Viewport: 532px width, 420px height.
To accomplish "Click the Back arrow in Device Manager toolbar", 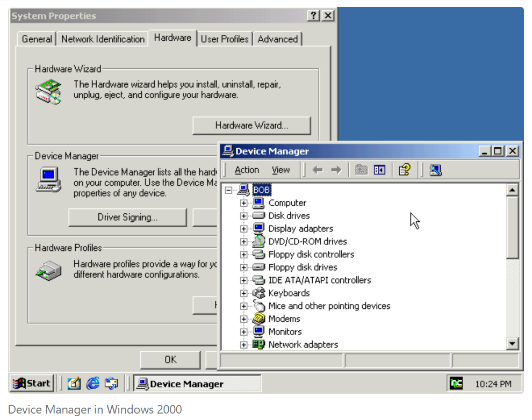I will click(x=318, y=170).
